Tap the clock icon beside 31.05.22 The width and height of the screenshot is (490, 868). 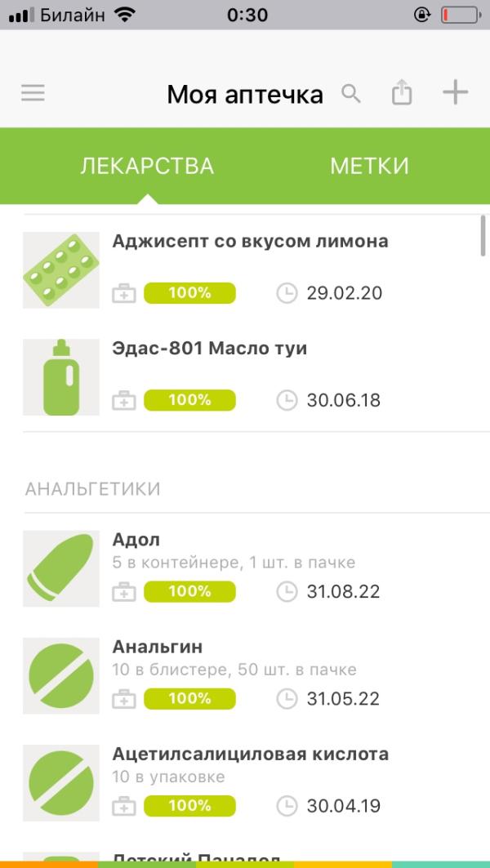click(287, 699)
